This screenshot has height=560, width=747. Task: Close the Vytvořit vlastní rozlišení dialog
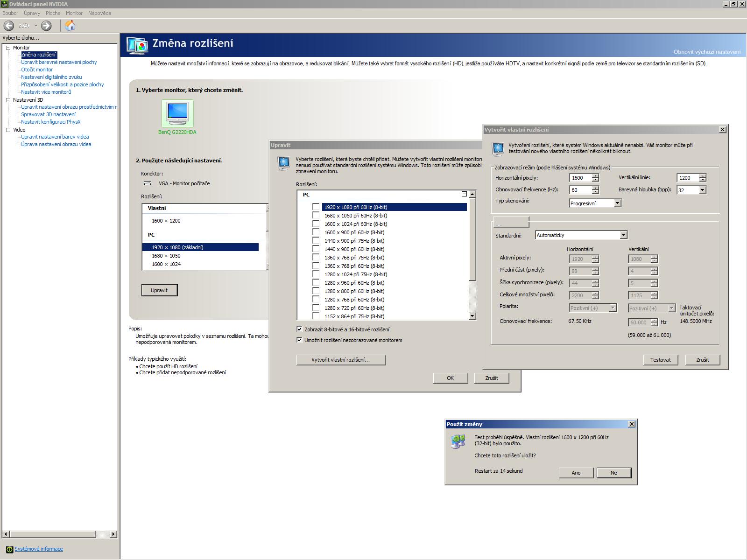[723, 130]
